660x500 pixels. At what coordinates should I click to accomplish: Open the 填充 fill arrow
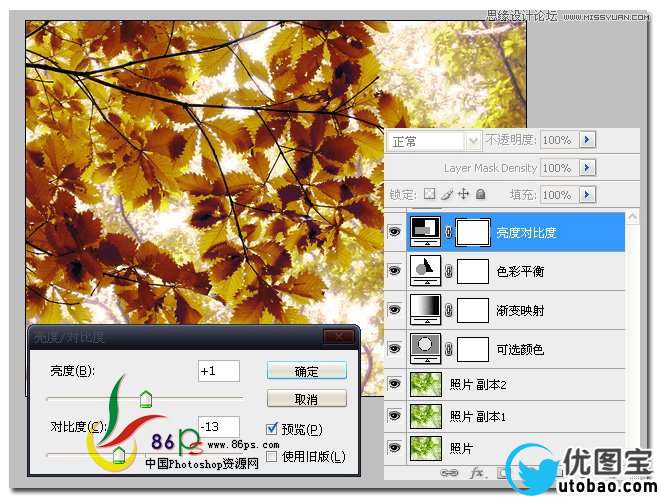[587, 194]
